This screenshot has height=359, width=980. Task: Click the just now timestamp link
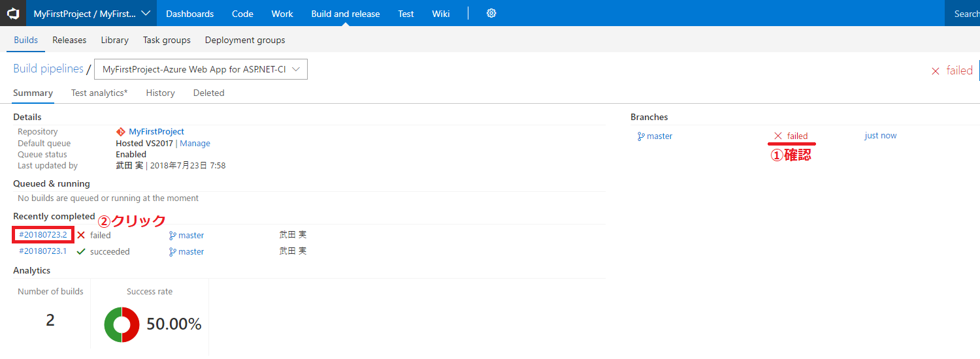[881, 136]
